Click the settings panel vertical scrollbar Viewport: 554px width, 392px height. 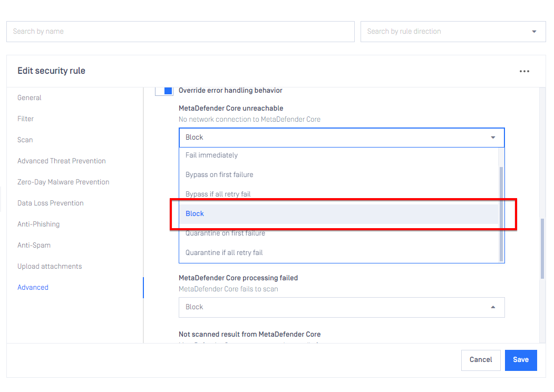click(542, 249)
